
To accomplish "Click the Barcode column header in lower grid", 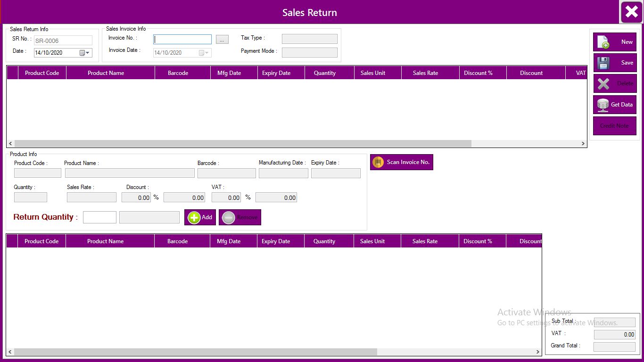I will tap(178, 241).
